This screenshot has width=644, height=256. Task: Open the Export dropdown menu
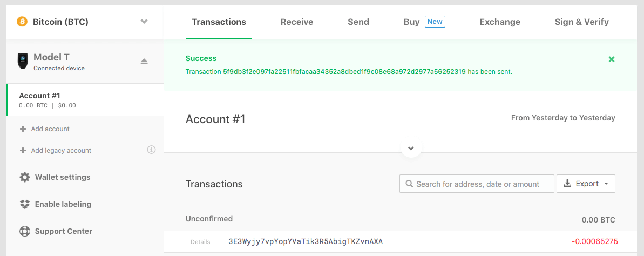pyautogui.click(x=586, y=184)
